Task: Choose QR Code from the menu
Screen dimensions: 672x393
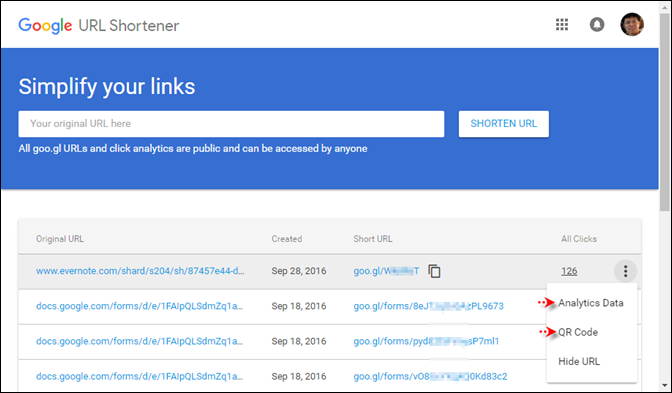Action: pos(578,332)
